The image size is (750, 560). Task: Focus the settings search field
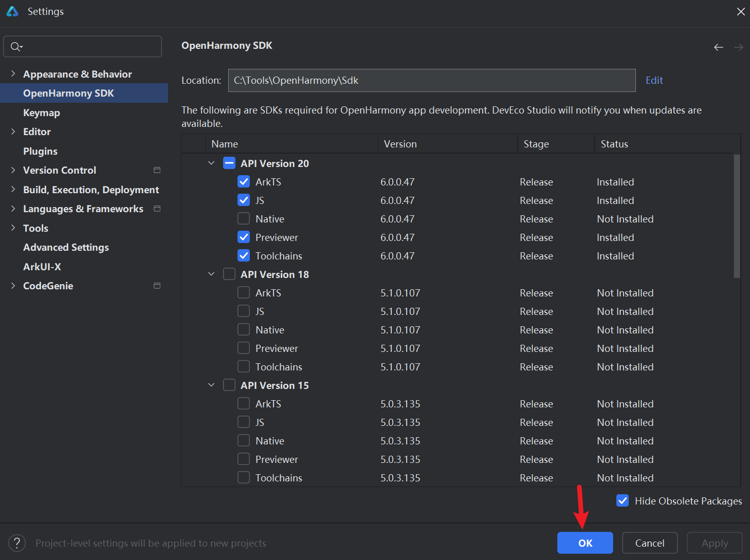point(82,47)
